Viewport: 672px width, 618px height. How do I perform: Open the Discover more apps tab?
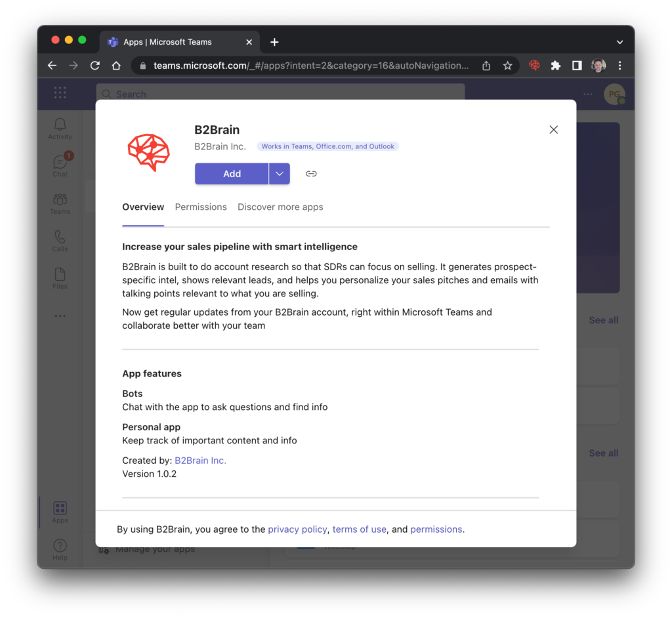pyautogui.click(x=280, y=207)
